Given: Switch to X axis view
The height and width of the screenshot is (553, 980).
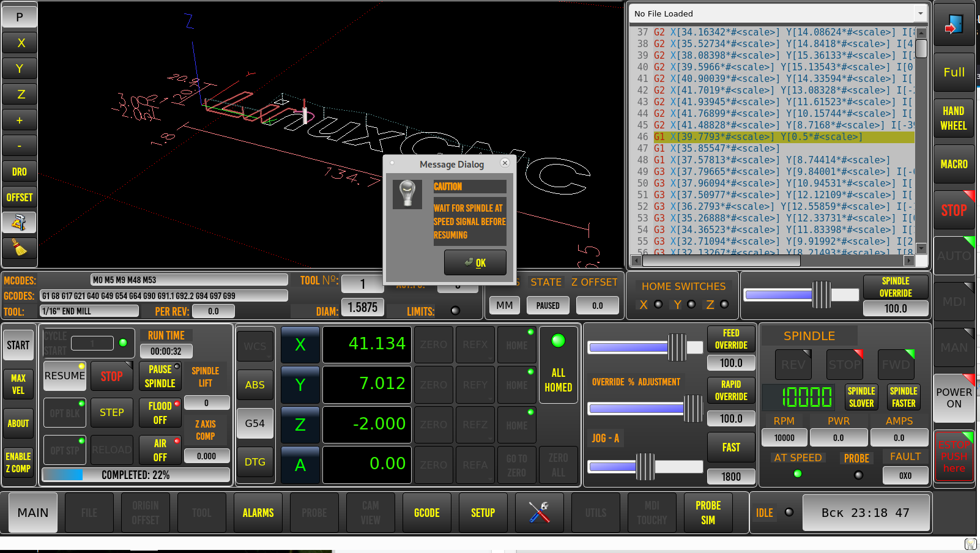Looking at the screenshot, I should [20, 43].
